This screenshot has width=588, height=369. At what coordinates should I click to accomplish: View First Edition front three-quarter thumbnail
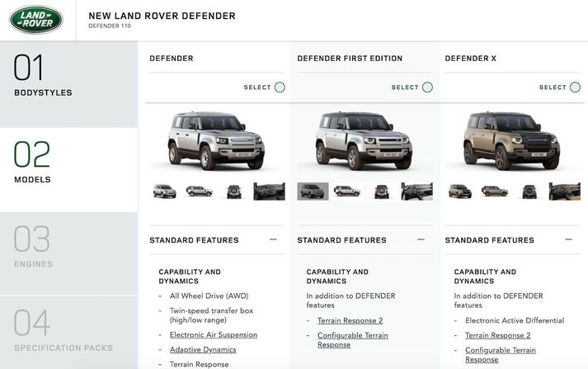[x=313, y=192]
